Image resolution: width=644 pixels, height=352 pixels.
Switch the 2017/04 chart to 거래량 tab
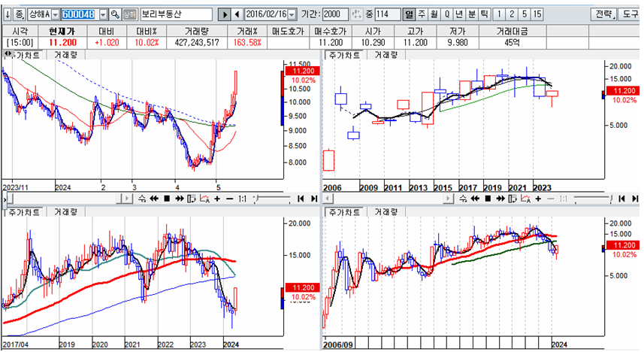click(65, 212)
